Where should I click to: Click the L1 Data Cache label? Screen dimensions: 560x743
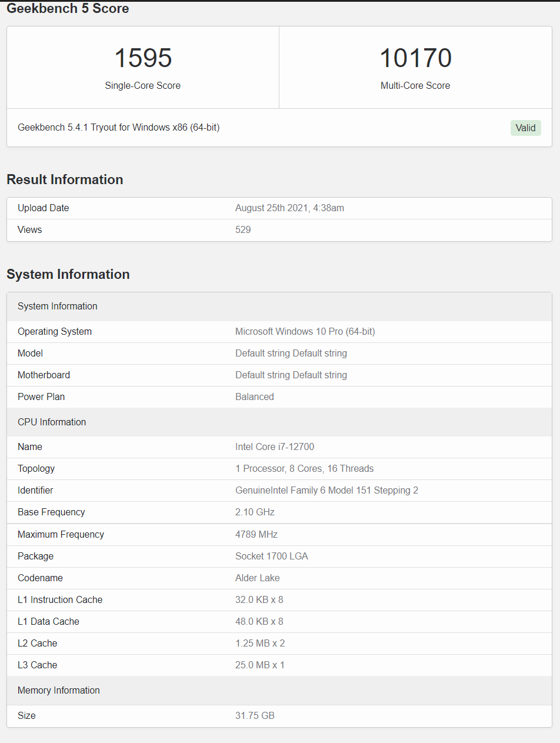tap(48, 621)
